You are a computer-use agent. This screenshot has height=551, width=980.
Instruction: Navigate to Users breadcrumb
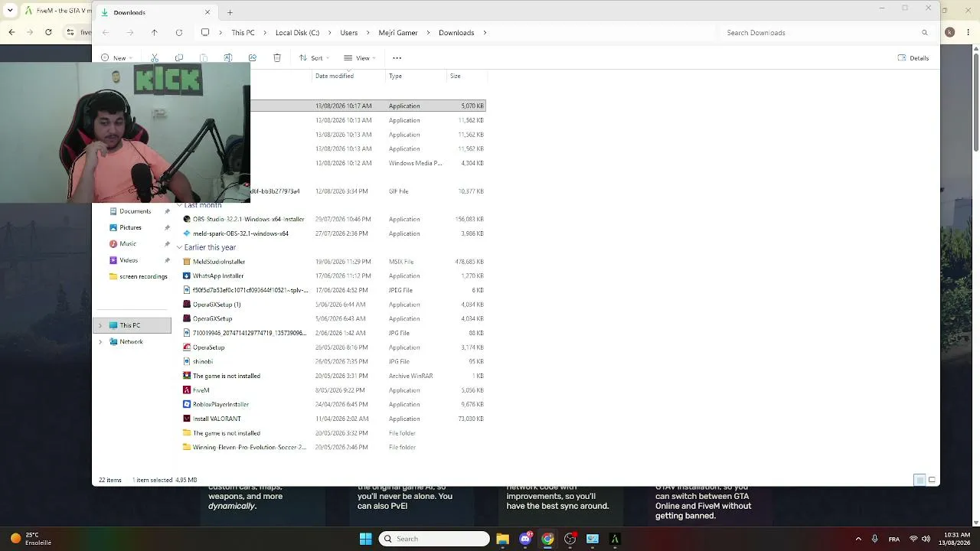click(x=349, y=33)
